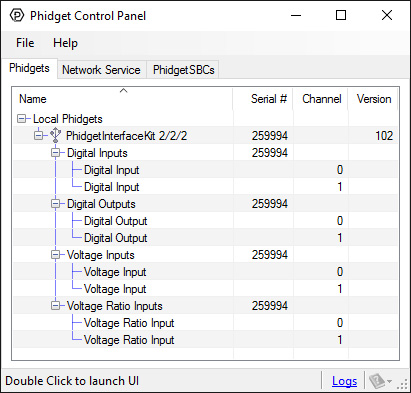The image size is (411, 393).
Task: Sort by the Name column header
Action: [x=123, y=99]
